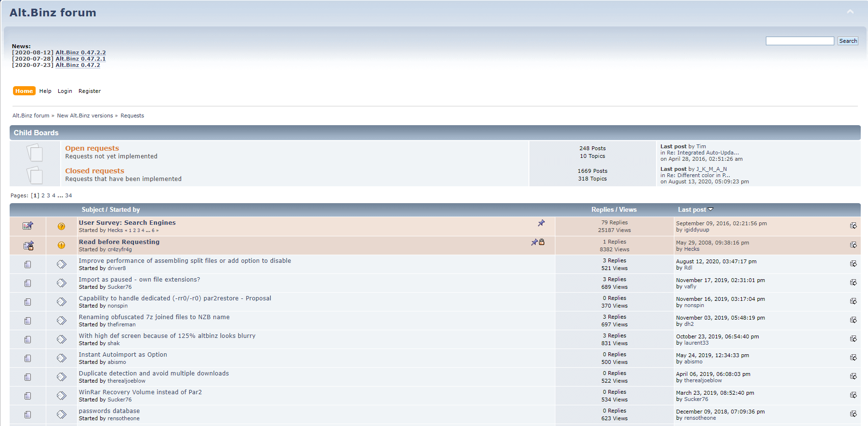Open Import as paused topic
The image size is (868, 426).
pos(139,279)
